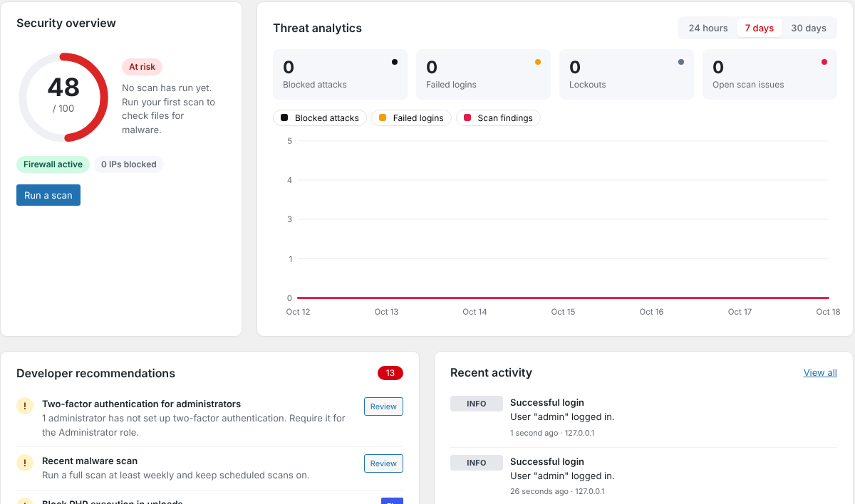Click the At risk status badge
This screenshot has width=855, height=504.
(x=142, y=67)
